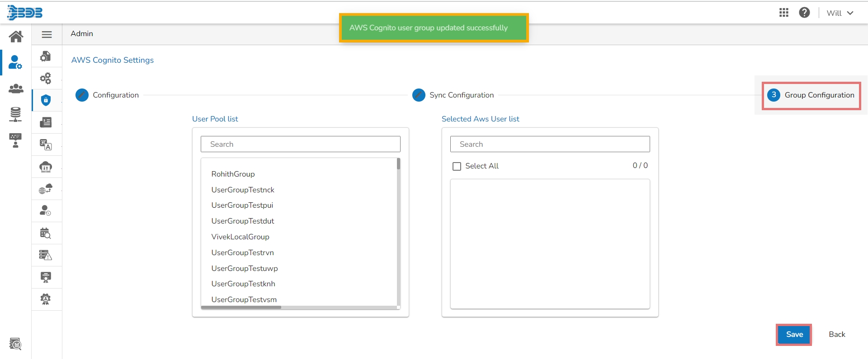
Task: Open the apps grid launcher
Action: [x=784, y=13]
